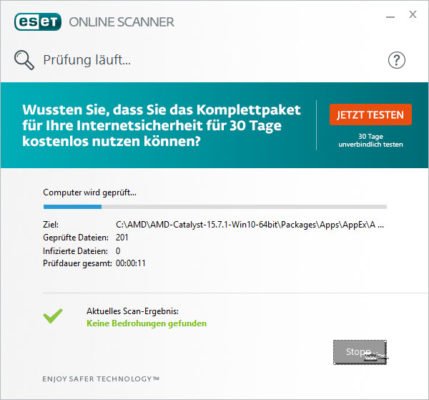Screen dimensions: 429x400
Task: Click '30 Tage unverbindlich testen' text
Action: [371, 141]
